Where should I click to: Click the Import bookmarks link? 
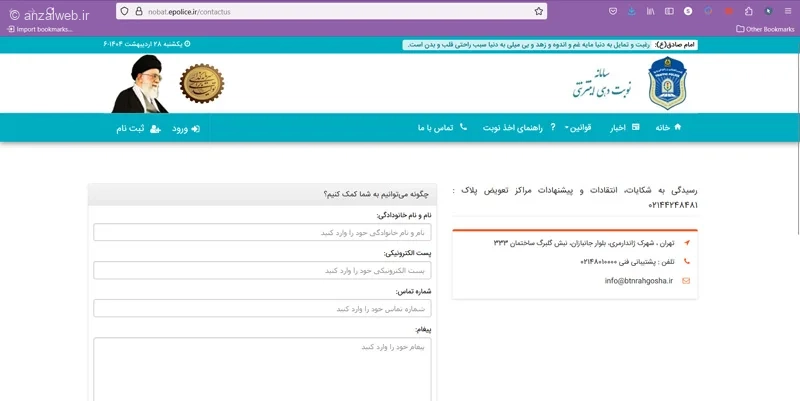[x=40, y=29]
